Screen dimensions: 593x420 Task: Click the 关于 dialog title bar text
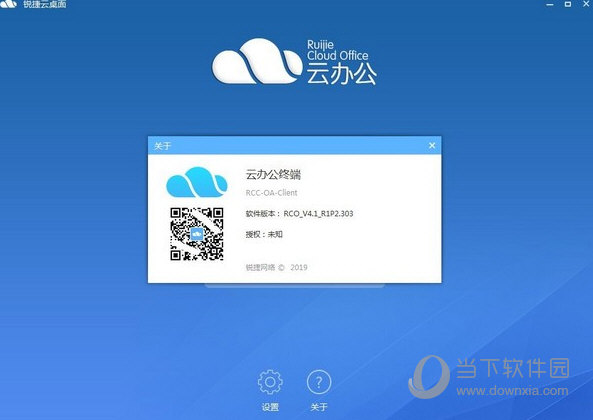163,146
